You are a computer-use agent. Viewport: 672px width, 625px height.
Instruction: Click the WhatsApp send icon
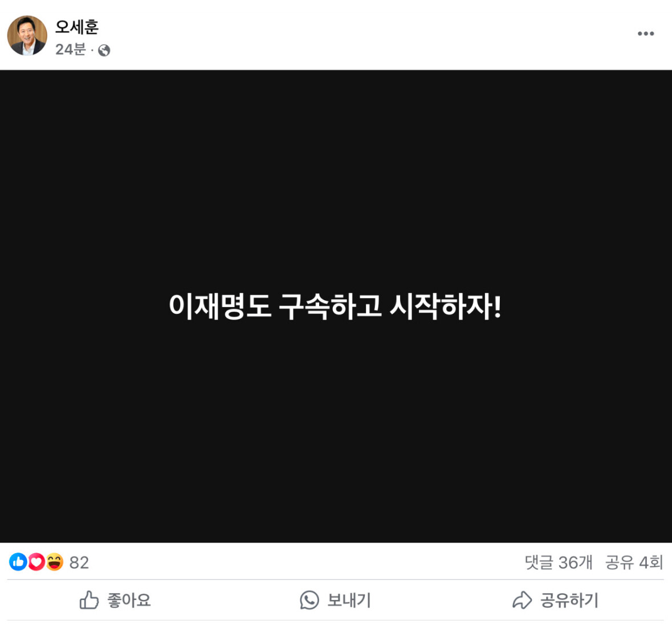[309, 600]
